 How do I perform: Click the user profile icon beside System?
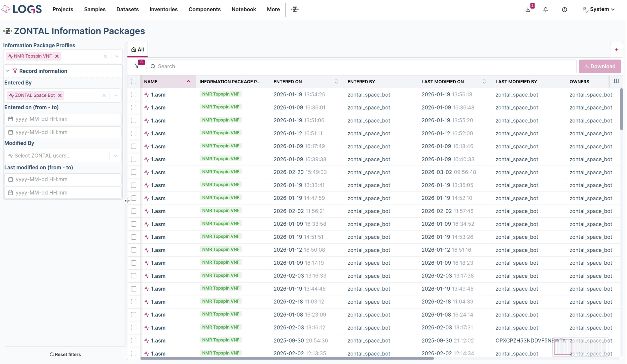(x=585, y=10)
